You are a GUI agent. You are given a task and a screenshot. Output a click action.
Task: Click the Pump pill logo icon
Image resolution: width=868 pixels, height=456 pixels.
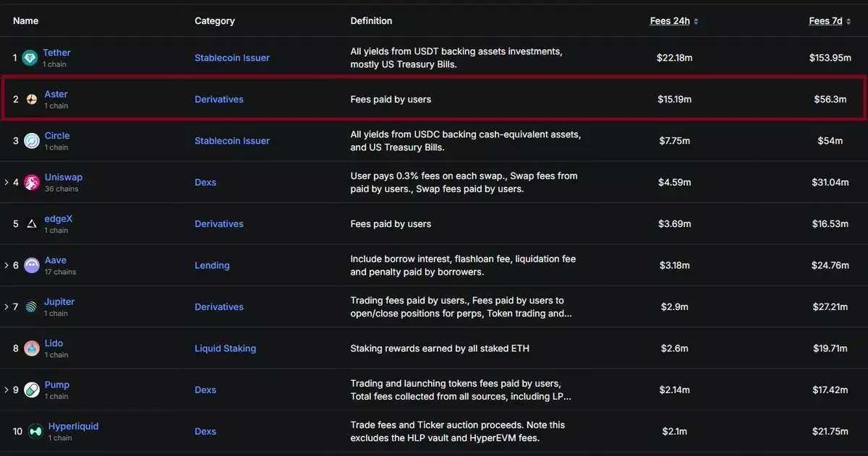32,390
